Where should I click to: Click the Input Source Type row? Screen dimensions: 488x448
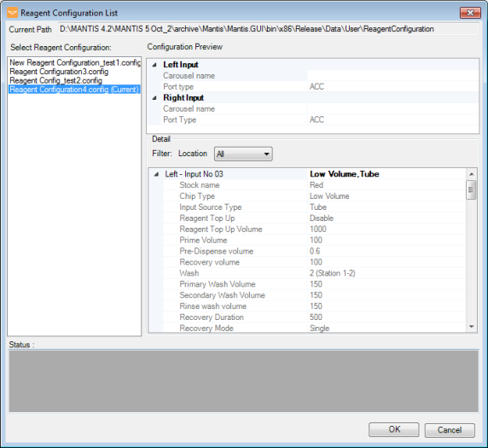click(314, 207)
